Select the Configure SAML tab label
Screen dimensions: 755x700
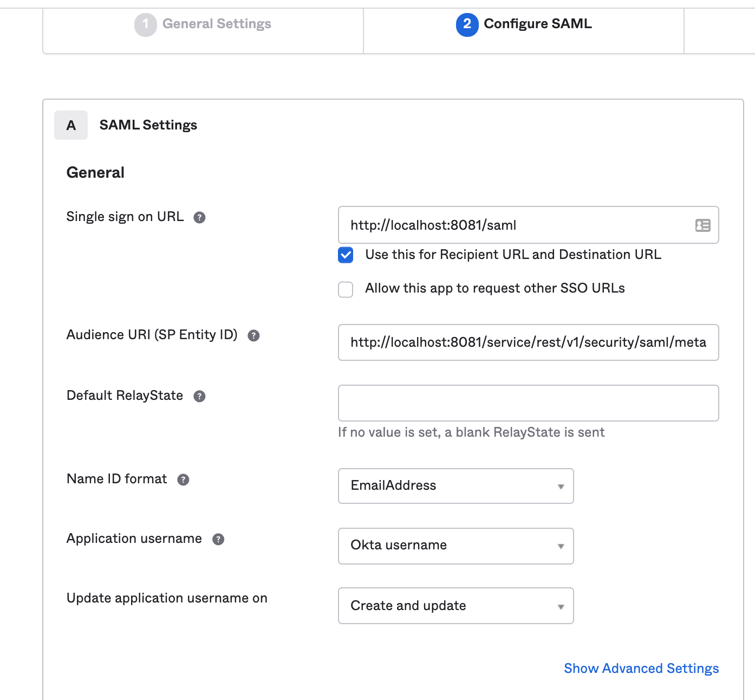pyautogui.click(x=537, y=24)
